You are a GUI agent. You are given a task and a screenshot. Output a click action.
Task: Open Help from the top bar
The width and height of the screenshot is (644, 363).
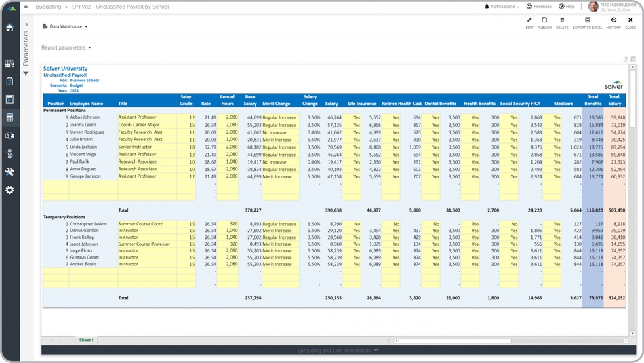[567, 7]
